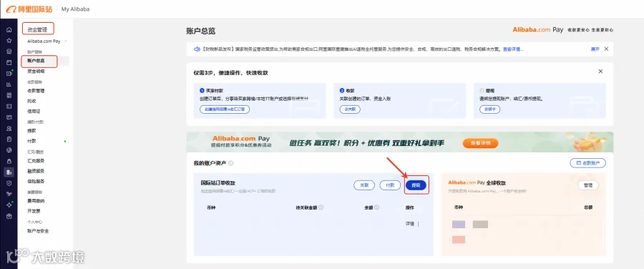Open the home icon in left sidebar

click(x=9, y=30)
